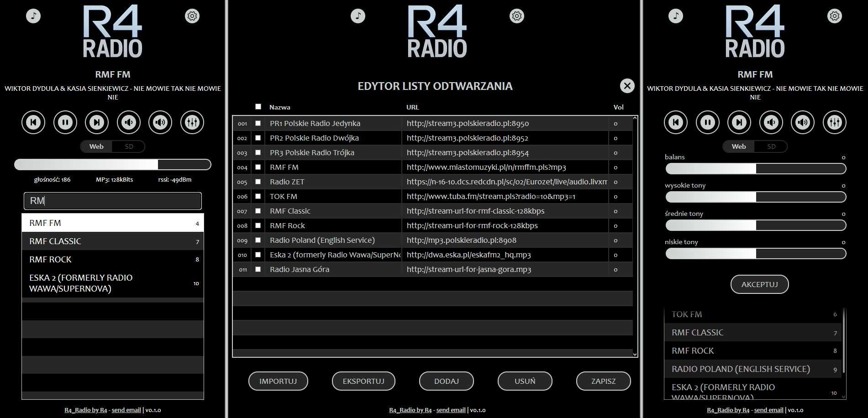Click TOK FM URL field in editor

(x=505, y=196)
